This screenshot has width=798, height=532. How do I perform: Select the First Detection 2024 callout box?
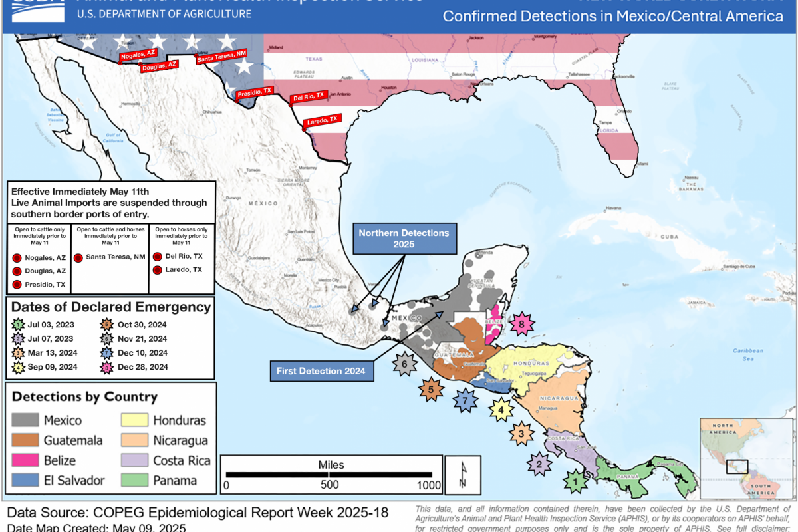point(321,371)
